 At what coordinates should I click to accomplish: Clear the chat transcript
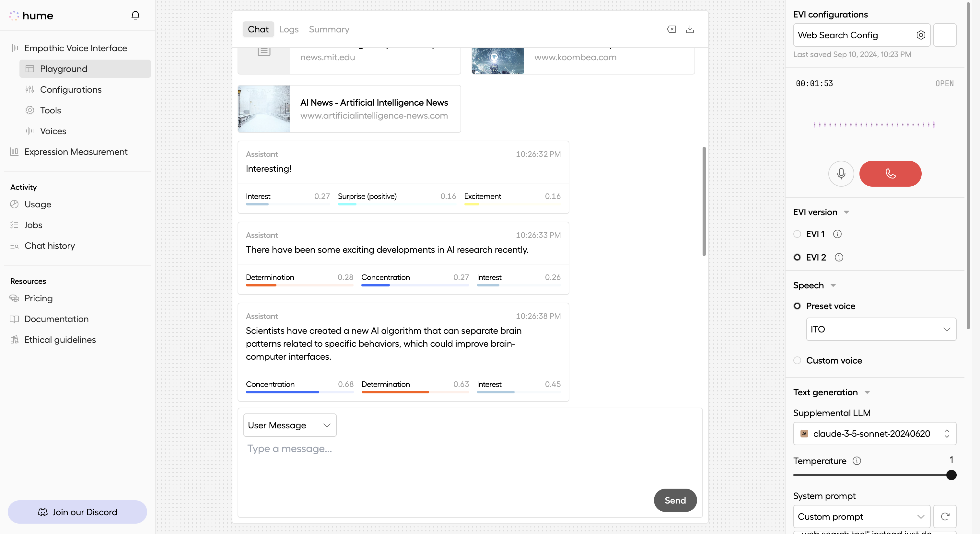pyautogui.click(x=671, y=29)
